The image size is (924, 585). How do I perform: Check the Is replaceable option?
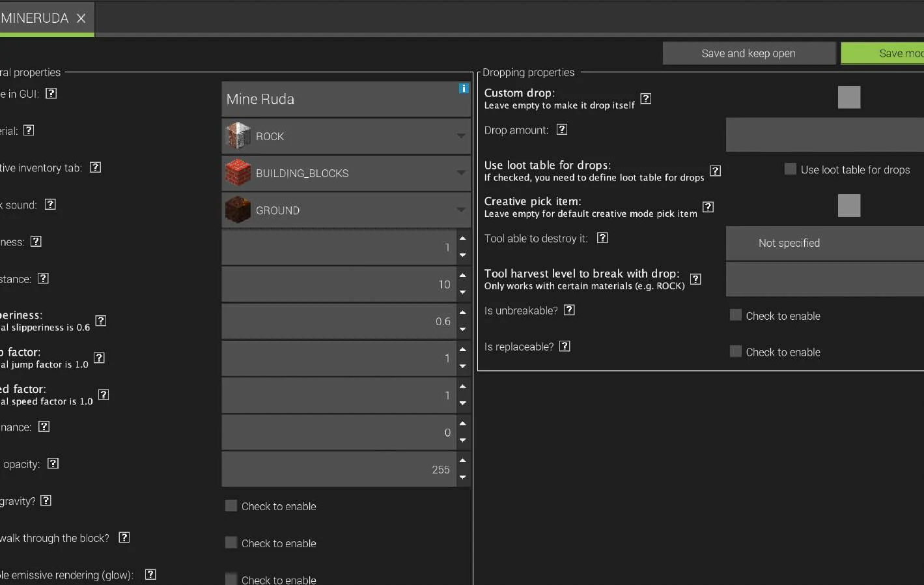(x=736, y=352)
